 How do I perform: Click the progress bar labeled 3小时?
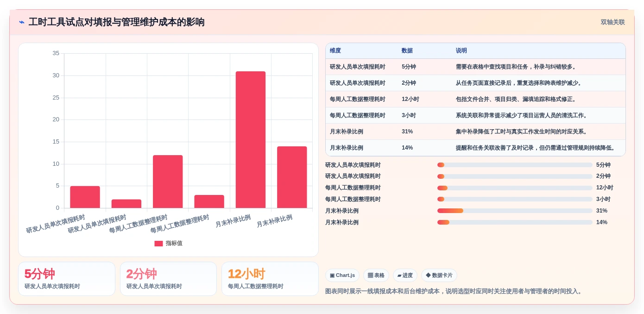[515, 199]
